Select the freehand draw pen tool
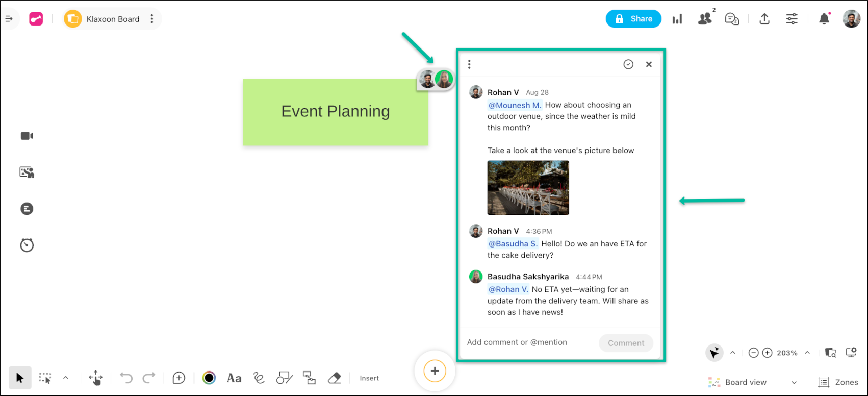The width and height of the screenshot is (868, 396). [x=259, y=378]
